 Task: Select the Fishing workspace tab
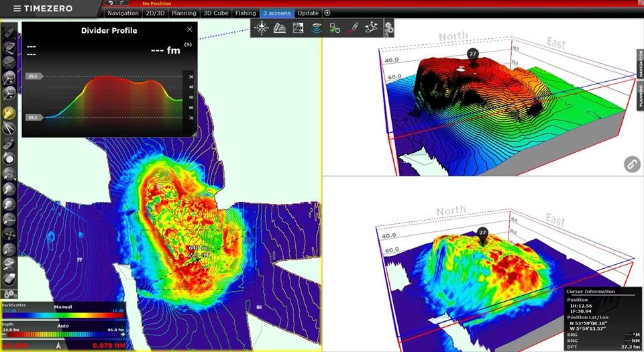coord(246,13)
